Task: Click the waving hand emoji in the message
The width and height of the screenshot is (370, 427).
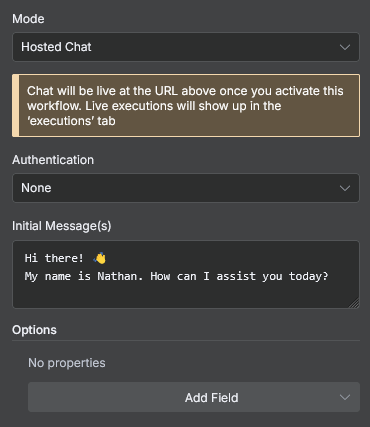Action: 100,258
